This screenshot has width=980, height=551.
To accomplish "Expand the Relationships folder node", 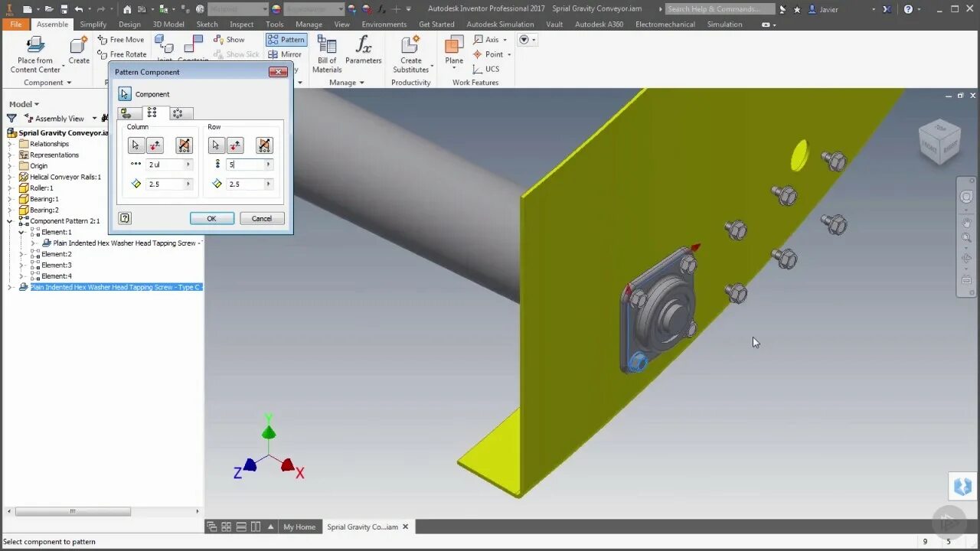I will point(10,144).
